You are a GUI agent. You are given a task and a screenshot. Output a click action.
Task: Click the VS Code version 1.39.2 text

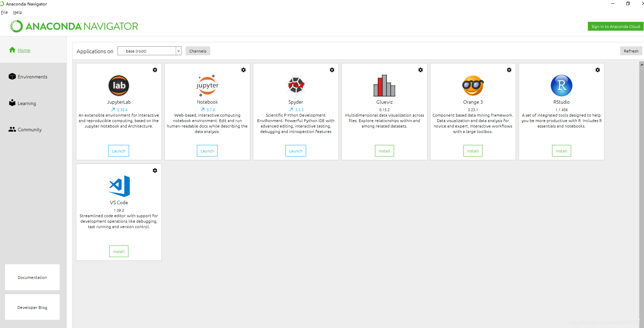click(x=119, y=210)
